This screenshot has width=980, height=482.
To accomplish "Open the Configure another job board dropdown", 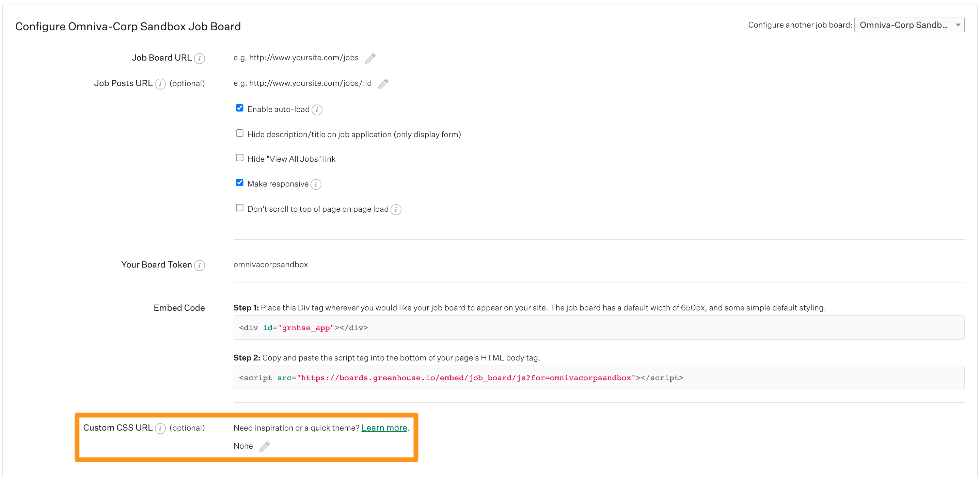I will click(909, 25).
